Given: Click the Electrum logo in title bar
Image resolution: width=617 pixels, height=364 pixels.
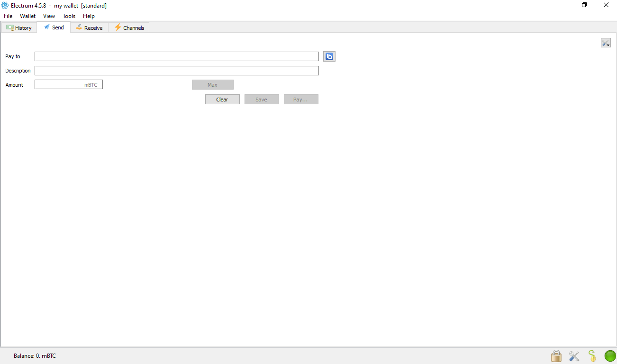Looking at the screenshot, I should 5,5.
